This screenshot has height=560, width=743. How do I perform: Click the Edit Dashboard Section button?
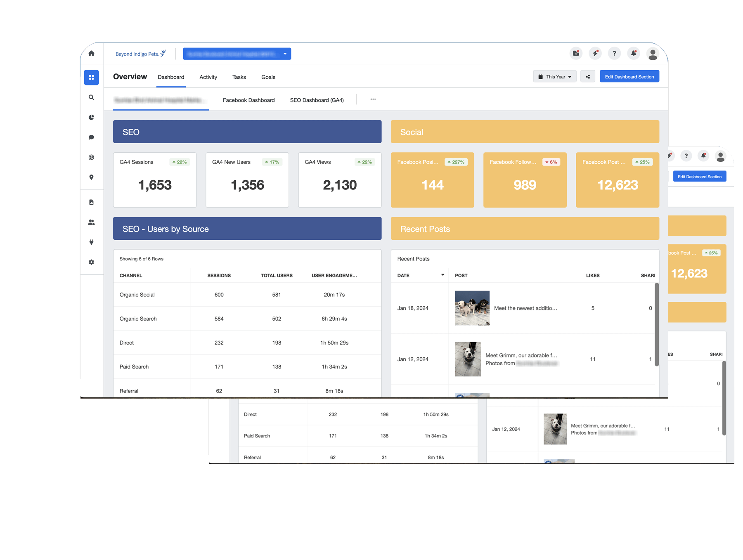click(629, 76)
